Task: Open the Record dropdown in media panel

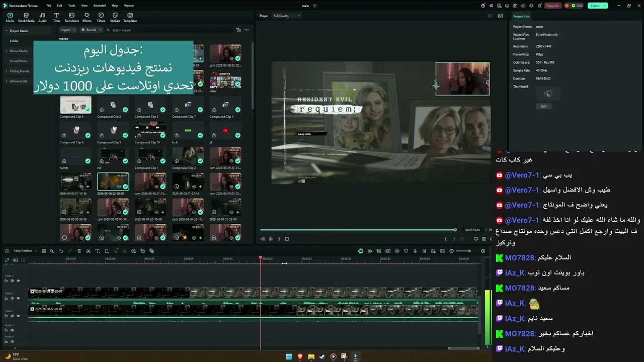Action: pyautogui.click(x=92, y=30)
